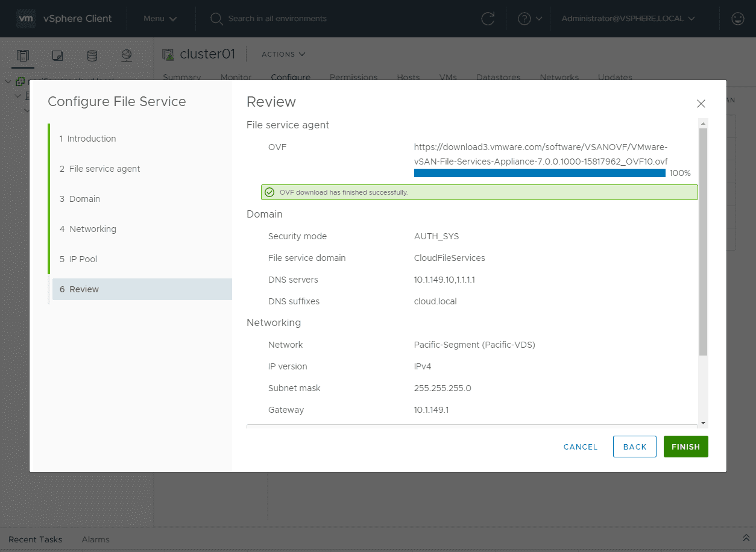This screenshot has height=552, width=756.
Task: Open the Hosts and Clusters inventory view
Action: pos(22,55)
